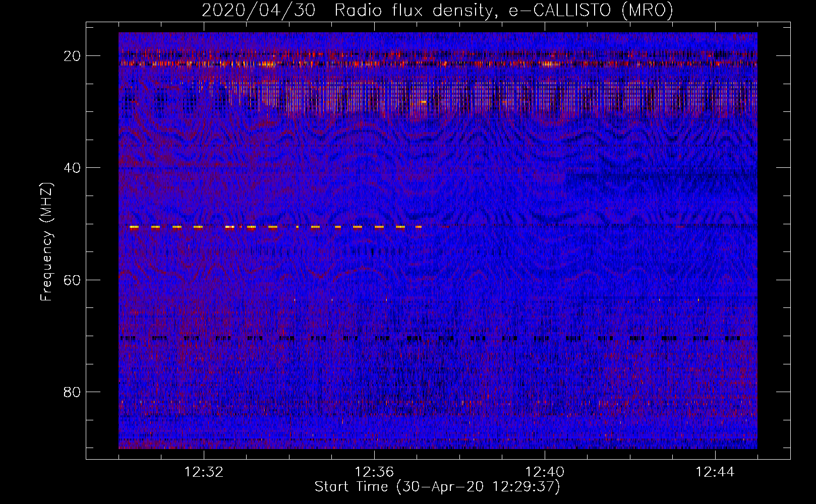Click the time tick label '12:36'
Image resolution: width=816 pixels, height=504 pixels.
point(374,472)
